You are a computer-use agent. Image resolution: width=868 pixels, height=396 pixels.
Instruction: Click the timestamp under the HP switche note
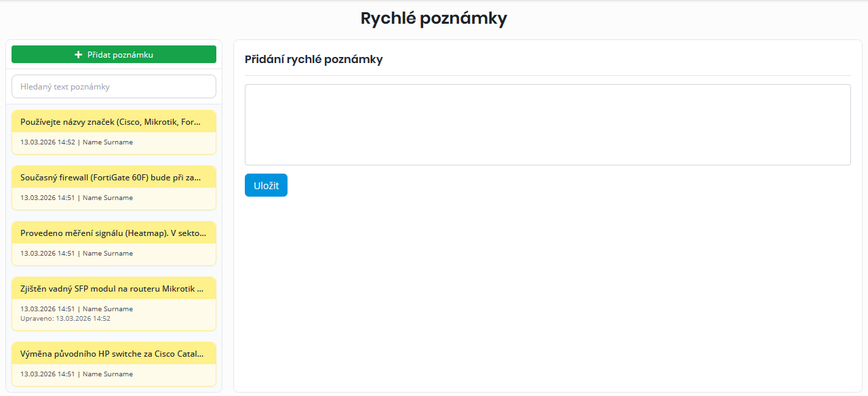pos(47,374)
